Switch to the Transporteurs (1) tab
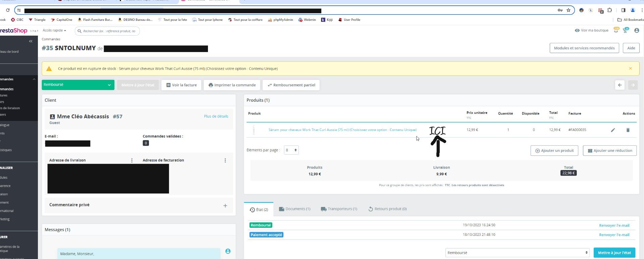This screenshot has width=644, height=259. click(x=339, y=209)
